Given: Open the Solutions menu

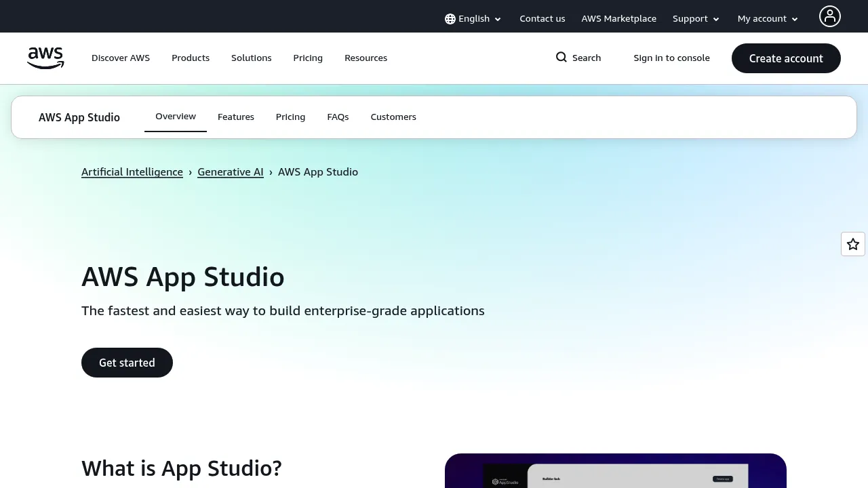Looking at the screenshot, I should coord(252,58).
